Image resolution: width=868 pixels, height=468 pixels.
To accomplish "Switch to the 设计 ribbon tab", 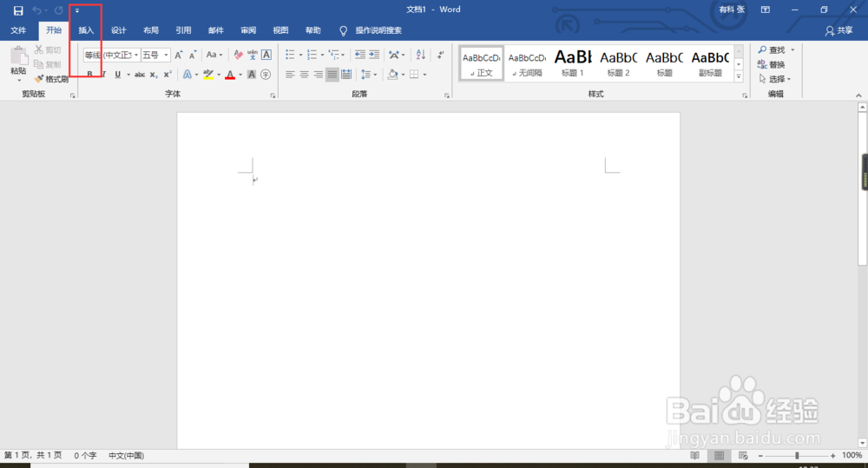I will pyautogui.click(x=118, y=30).
